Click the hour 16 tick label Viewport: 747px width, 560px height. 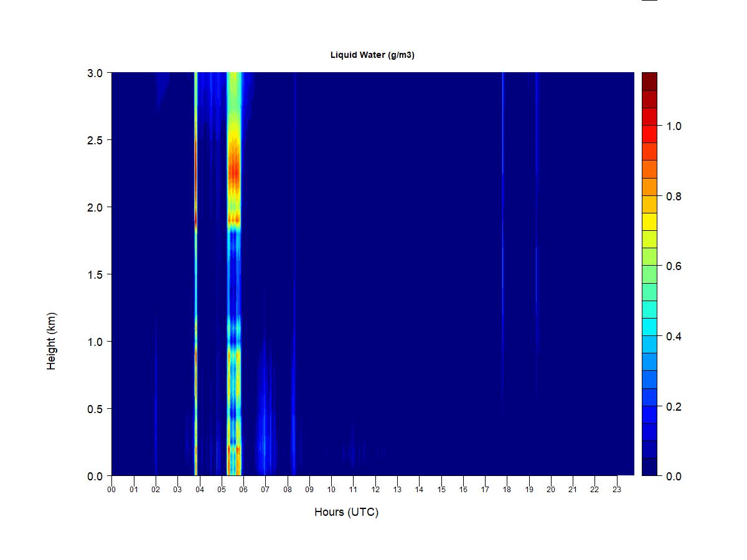(463, 490)
